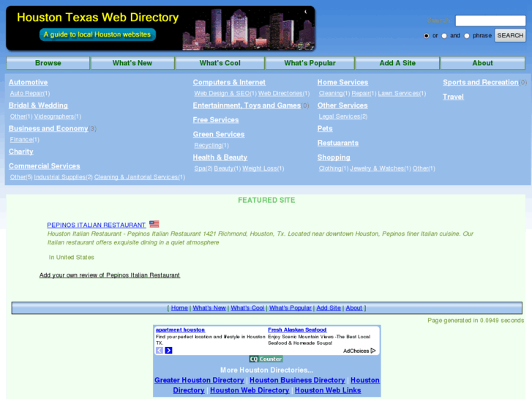Click Add your own review of Pepinos
532x399 pixels.
(x=110, y=275)
